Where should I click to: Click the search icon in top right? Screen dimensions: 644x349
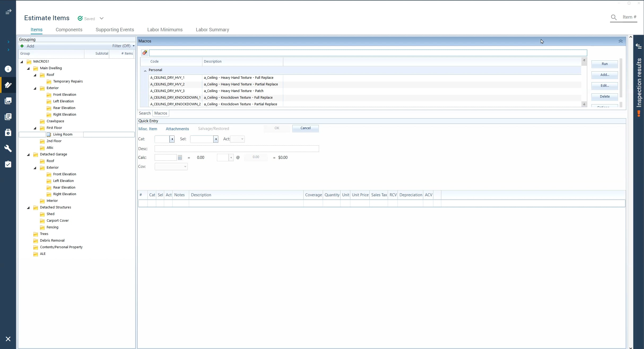pyautogui.click(x=613, y=17)
